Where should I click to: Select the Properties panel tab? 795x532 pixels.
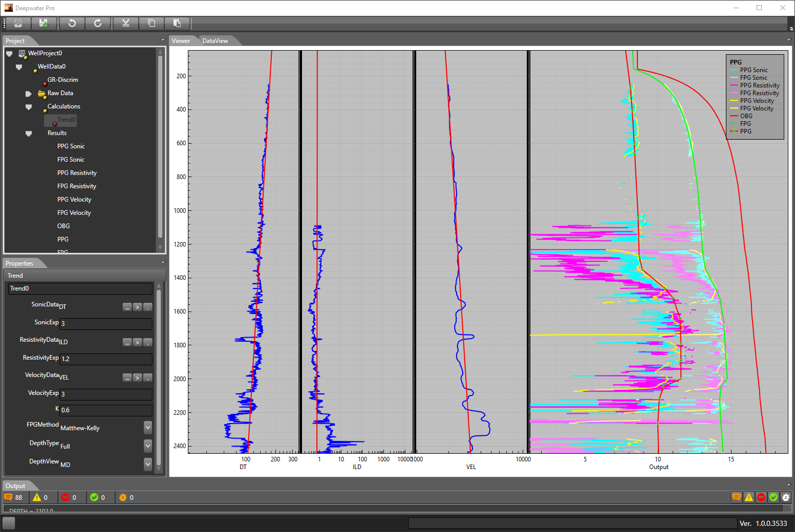(19, 263)
